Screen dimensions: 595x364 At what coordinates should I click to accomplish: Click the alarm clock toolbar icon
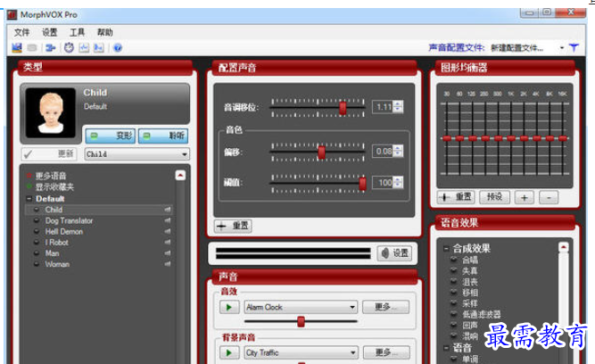(69, 48)
